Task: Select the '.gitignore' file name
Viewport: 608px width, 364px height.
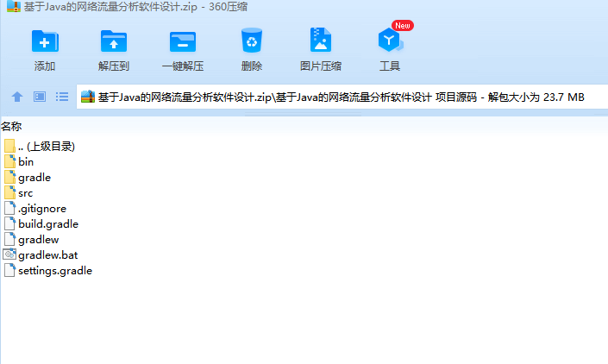Action: point(42,209)
